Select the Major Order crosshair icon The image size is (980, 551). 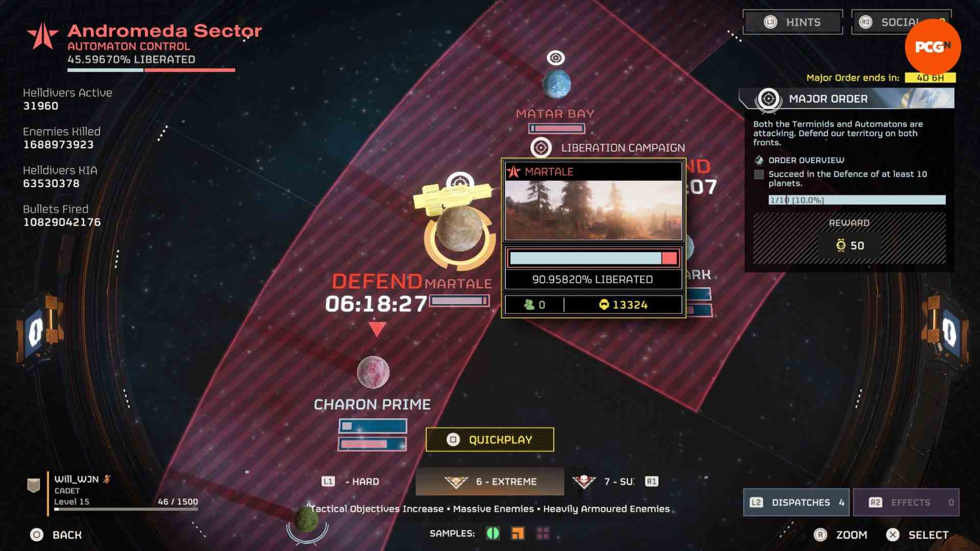[769, 99]
